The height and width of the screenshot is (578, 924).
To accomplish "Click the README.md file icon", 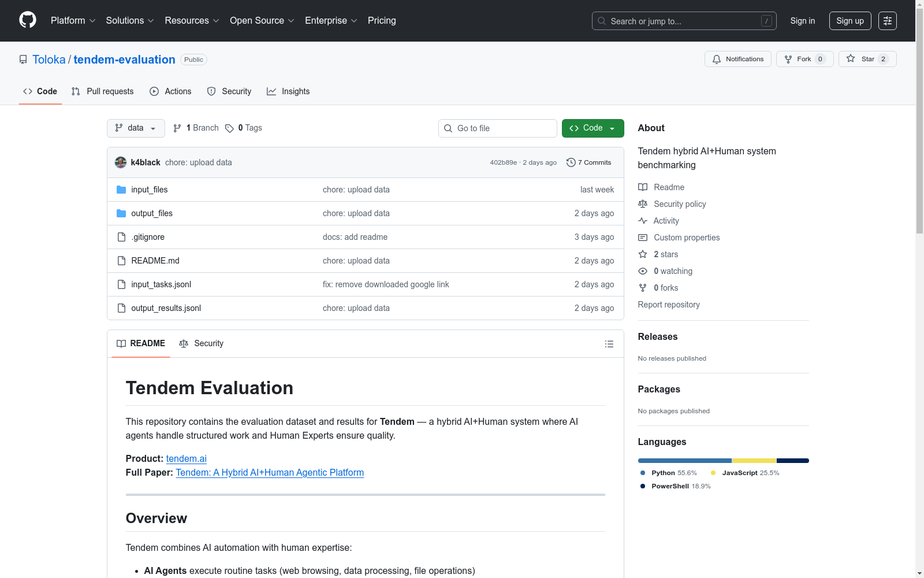I will (121, 261).
